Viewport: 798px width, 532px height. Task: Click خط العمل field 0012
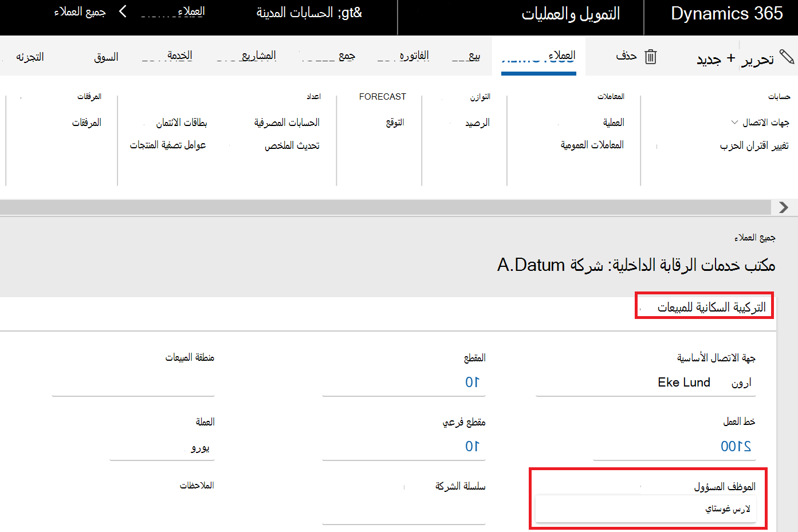coord(674,447)
